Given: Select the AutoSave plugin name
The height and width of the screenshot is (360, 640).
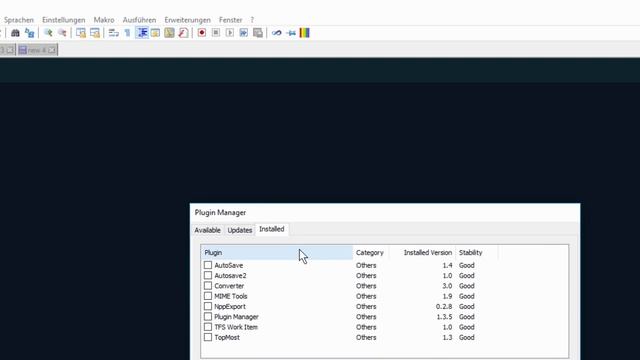Looking at the screenshot, I should (x=229, y=265).
